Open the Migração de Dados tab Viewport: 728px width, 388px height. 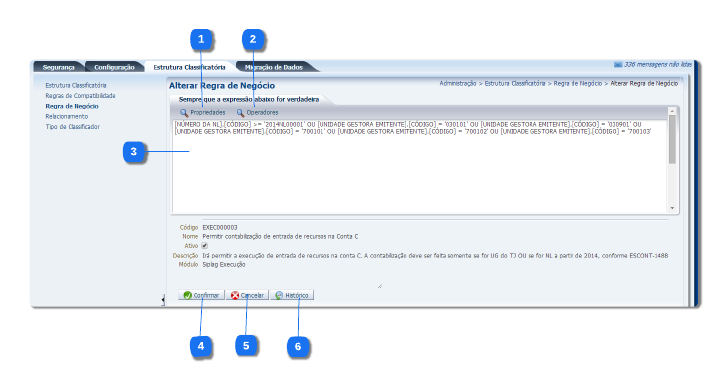[x=274, y=67]
